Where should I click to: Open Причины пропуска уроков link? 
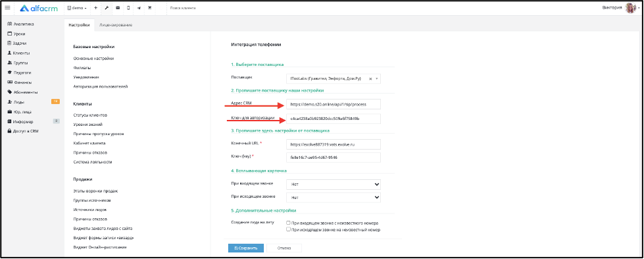(99, 134)
